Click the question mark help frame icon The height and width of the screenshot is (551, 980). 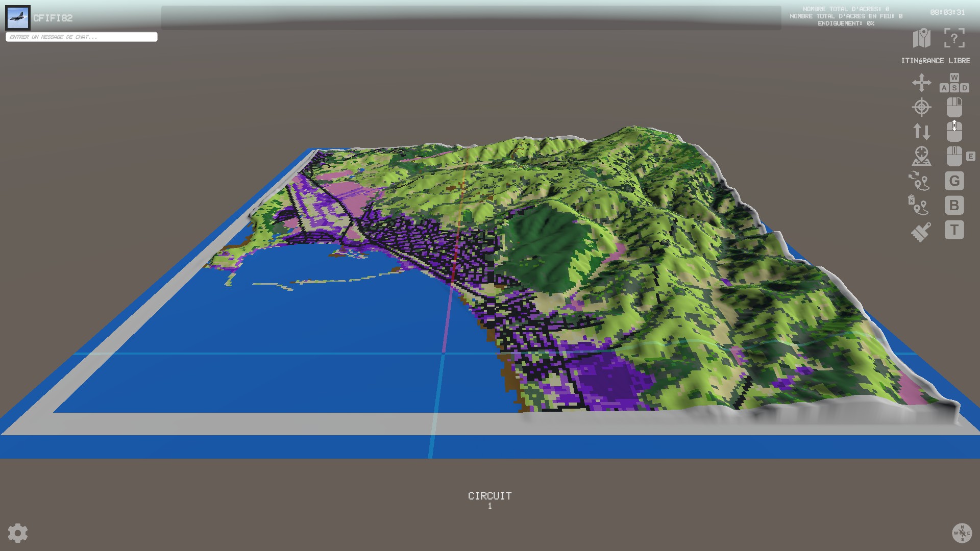(954, 38)
